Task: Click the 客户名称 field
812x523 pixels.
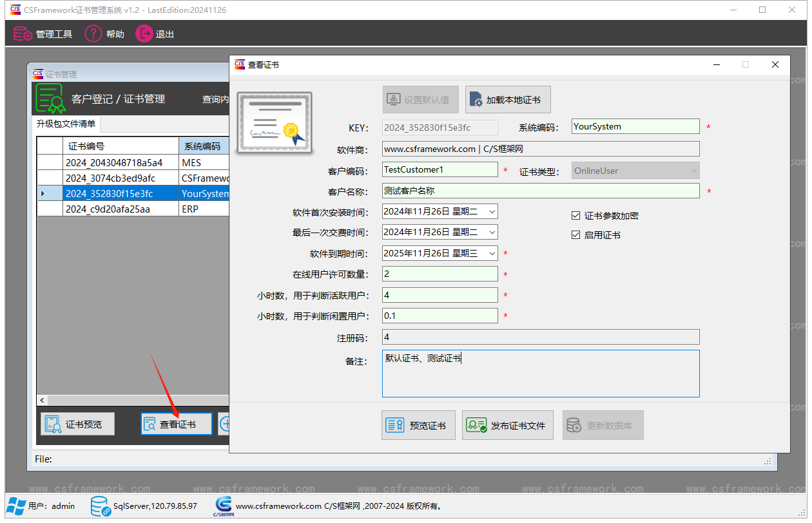Action: [541, 191]
